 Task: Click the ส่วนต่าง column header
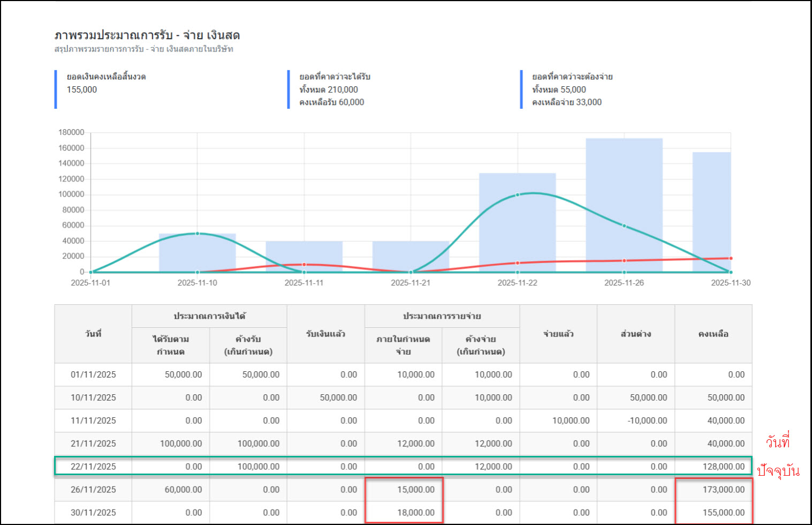[x=635, y=334]
